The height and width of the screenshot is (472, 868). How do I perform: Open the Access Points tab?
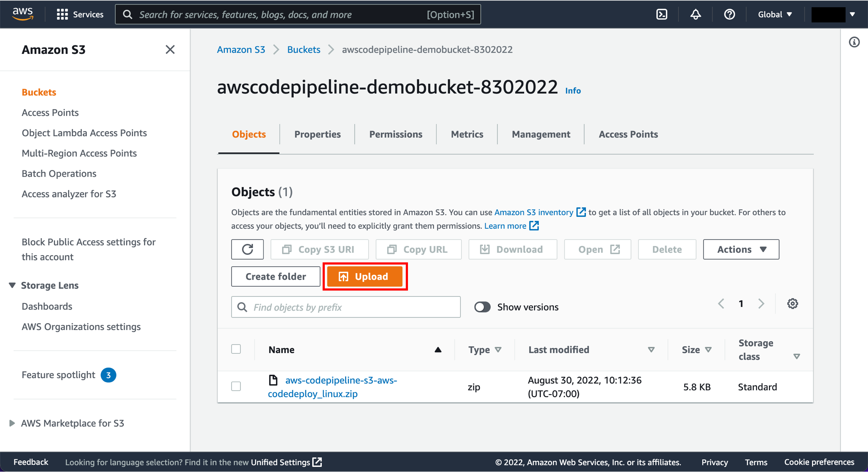click(628, 134)
